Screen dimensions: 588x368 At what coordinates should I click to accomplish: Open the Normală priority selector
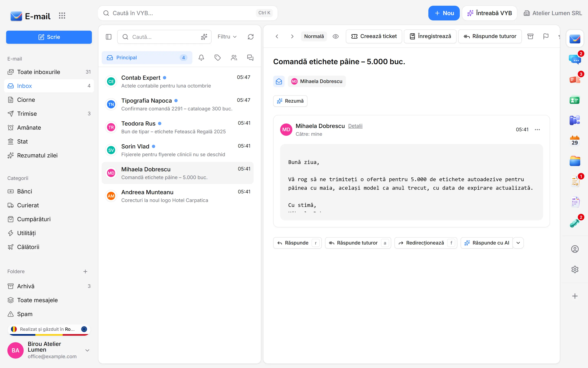[314, 37]
